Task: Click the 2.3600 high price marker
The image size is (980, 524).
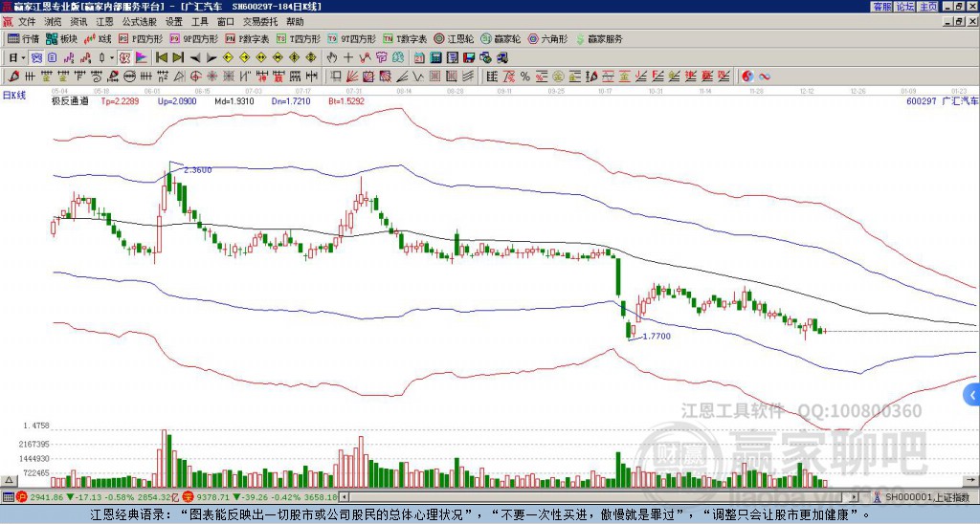Action: [x=198, y=170]
